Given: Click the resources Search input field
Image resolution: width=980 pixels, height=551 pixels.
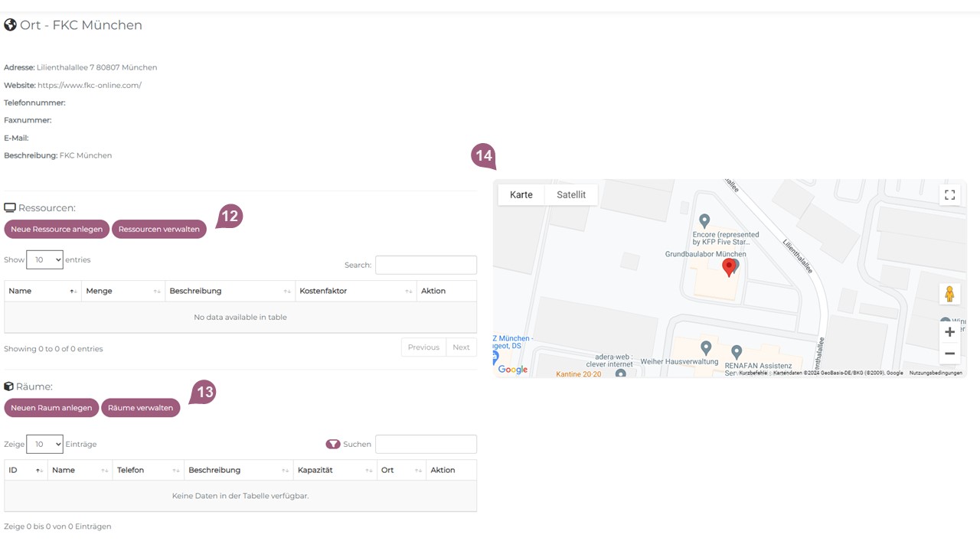Looking at the screenshot, I should click(x=426, y=265).
